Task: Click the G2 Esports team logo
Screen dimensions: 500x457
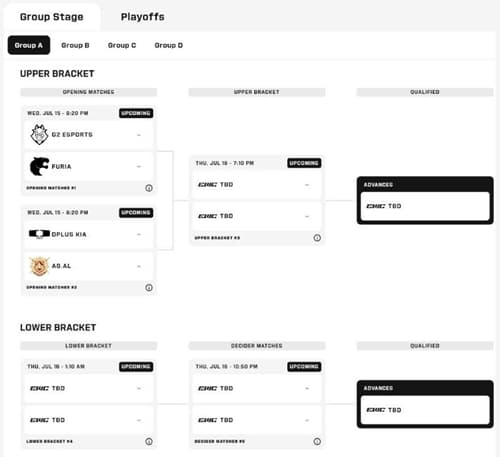Action: 39,135
